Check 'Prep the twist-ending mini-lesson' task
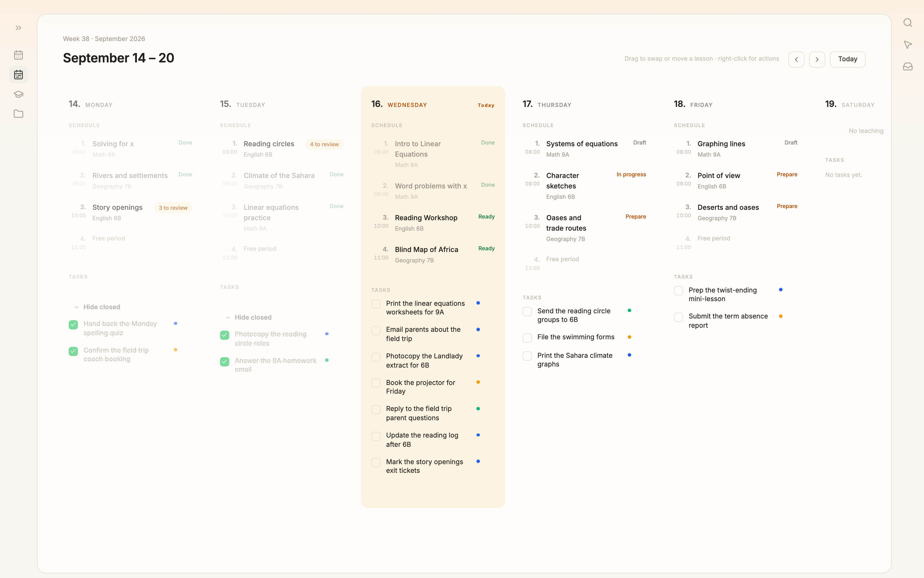Viewport: 924px width, 578px height. (x=678, y=291)
